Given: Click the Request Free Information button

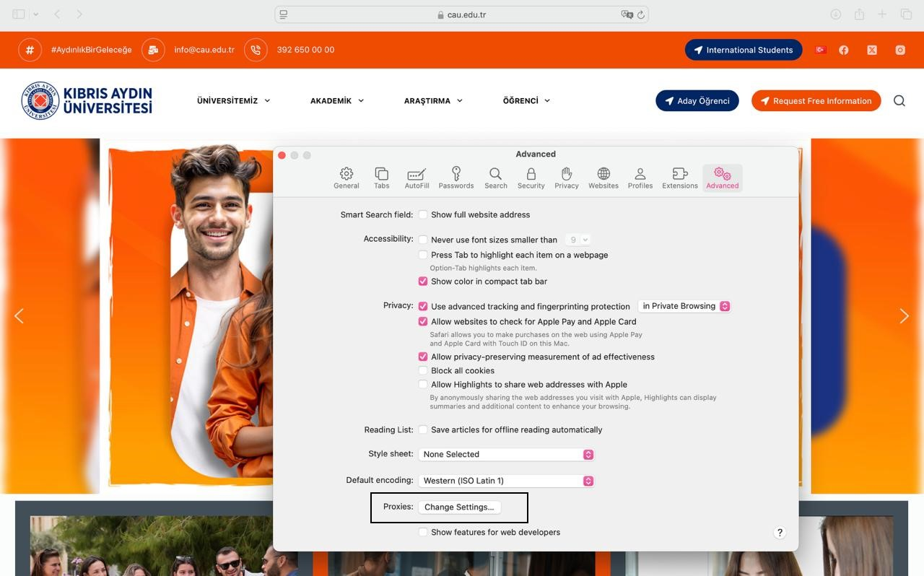Looking at the screenshot, I should [x=816, y=101].
